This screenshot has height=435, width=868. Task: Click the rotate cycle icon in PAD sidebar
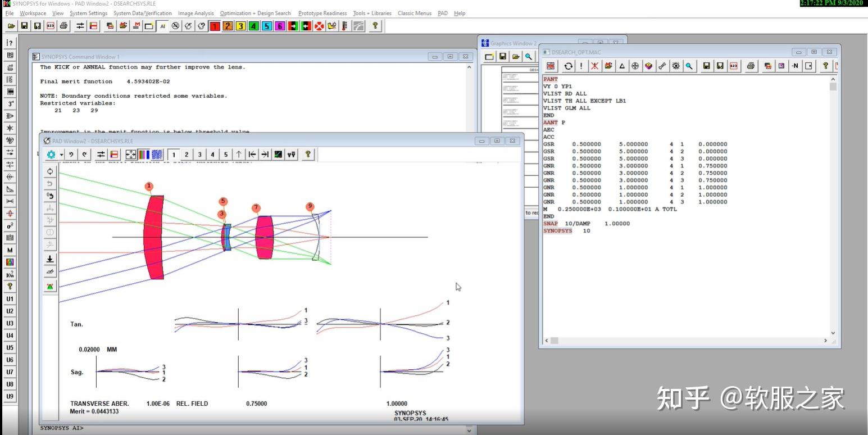point(50,171)
